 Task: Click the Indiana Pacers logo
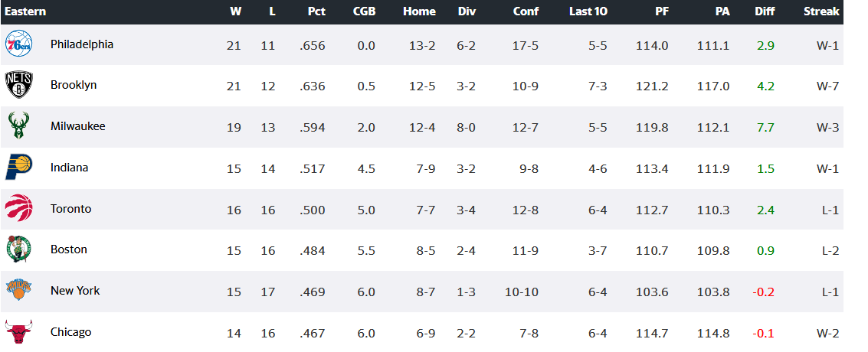click(18, 168)
